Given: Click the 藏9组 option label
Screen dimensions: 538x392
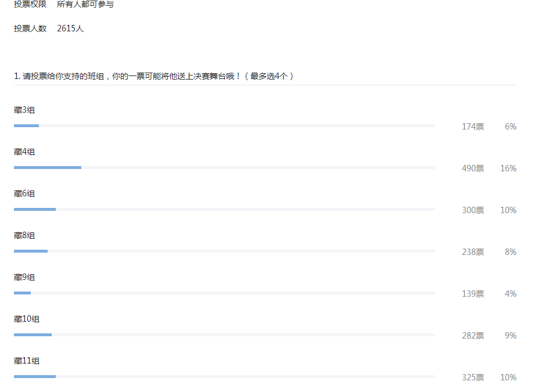Looking at the screenshot, I should coord(24,278).
